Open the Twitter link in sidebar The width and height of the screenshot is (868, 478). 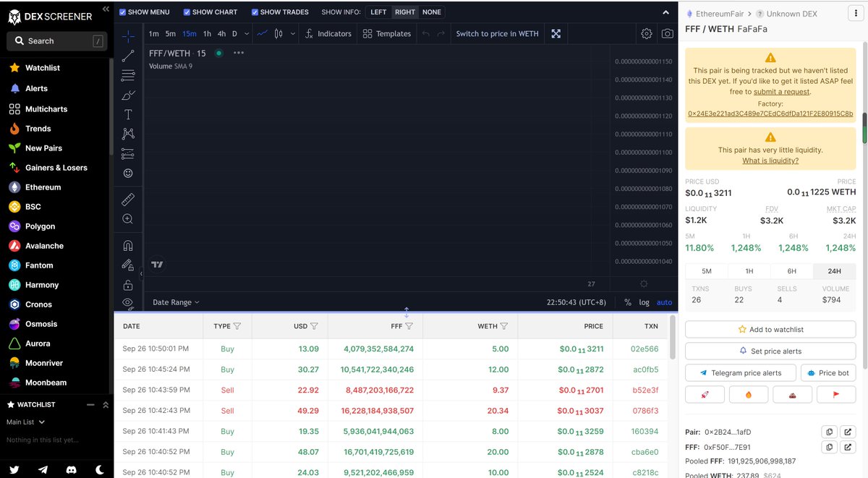[x=14, y=469]
